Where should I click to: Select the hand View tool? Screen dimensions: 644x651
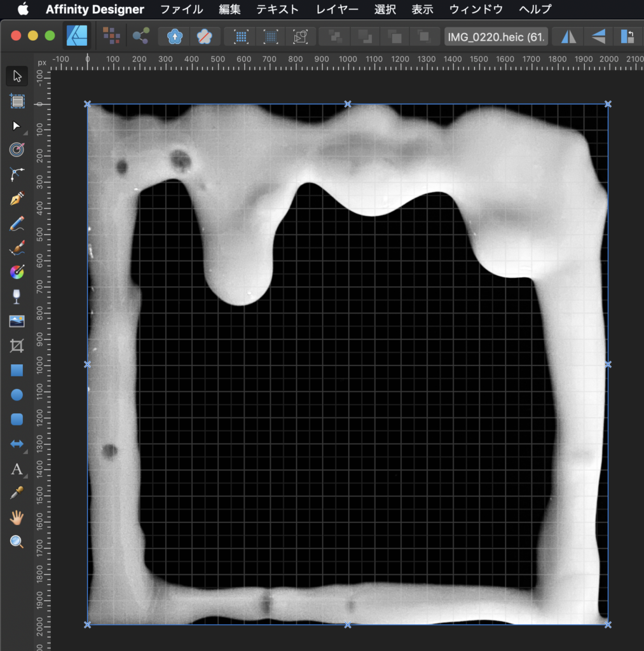(17, 517)
